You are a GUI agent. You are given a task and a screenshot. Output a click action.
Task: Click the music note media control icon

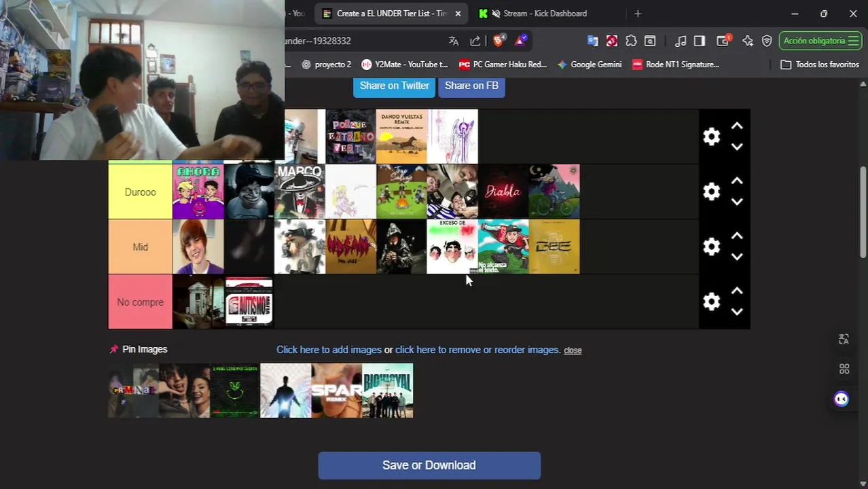(x=681, y=41)
